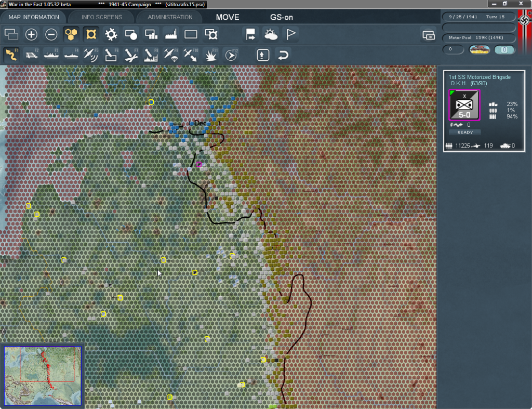532x409 pixels.
Task: Switch to the MAP INFORMATION tab
Action: pyautogui.click(x=34, y=17)
